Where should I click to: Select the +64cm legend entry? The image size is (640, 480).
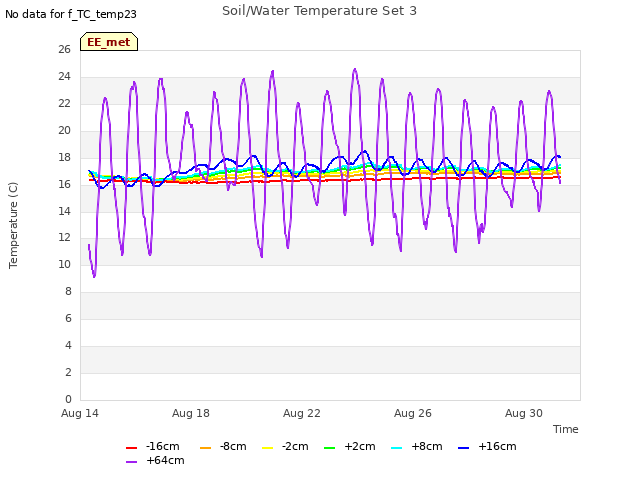pyautogui.click(x=155, y=460)
